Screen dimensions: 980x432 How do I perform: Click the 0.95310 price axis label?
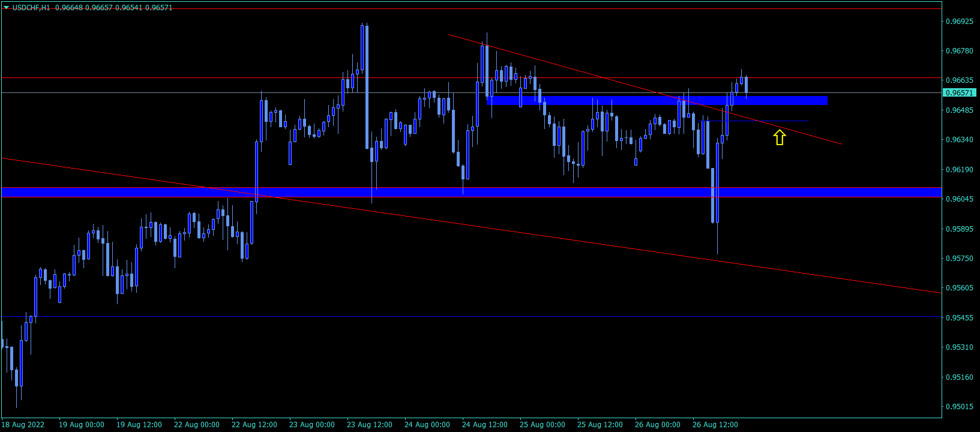(959, 347)
